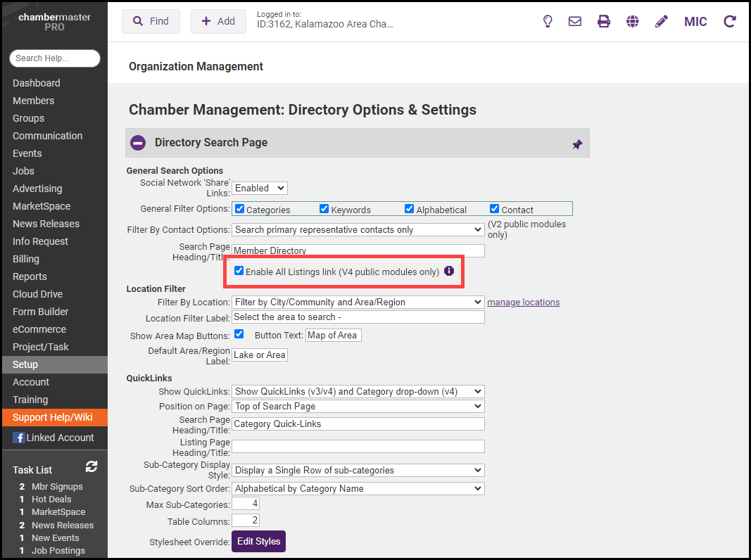Viewport: 751px width, 560px height.
Task: Refresh the Task List
Action: tap(91, 467)
